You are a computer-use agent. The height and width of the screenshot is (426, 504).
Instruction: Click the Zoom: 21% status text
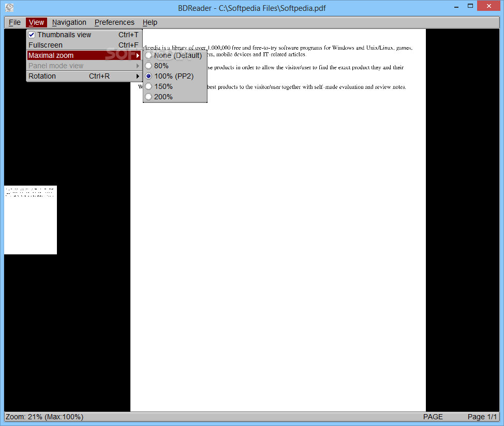click(x=45, y=417)
